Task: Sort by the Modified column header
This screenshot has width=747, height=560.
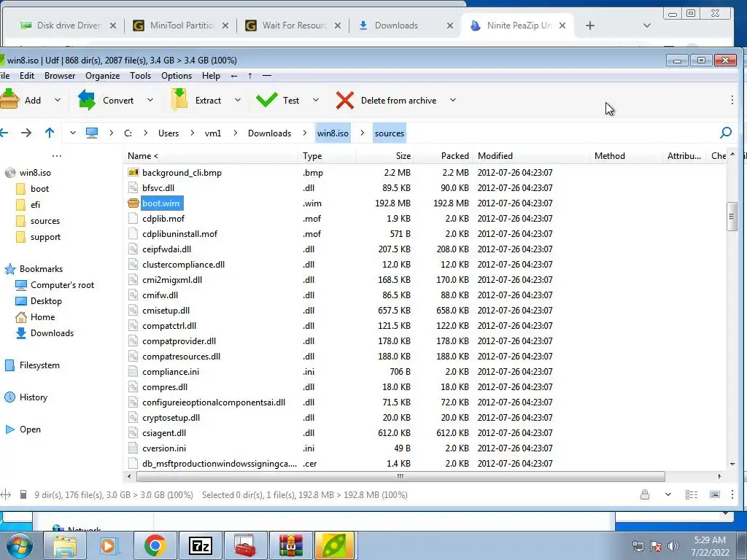Action: (x=532, y=156)
